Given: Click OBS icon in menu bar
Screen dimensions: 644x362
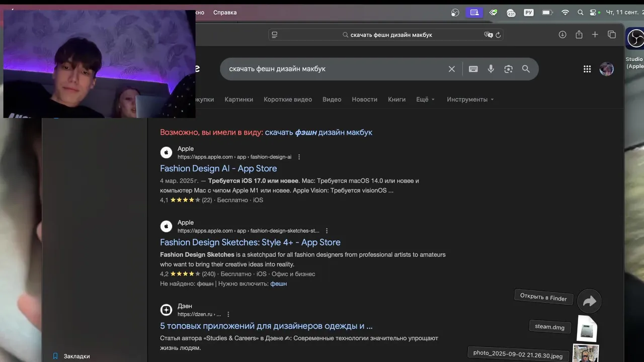Looking at the screenshot, I should (455, 13).
